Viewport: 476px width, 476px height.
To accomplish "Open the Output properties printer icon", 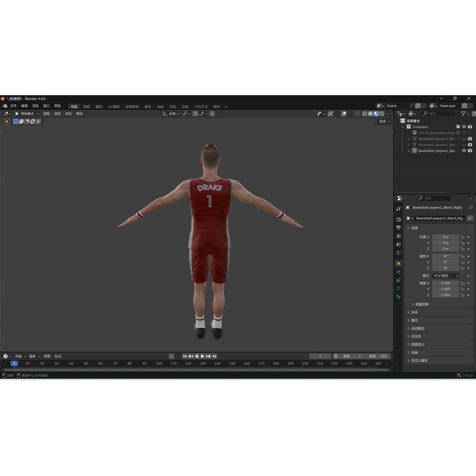I will 398,228.
